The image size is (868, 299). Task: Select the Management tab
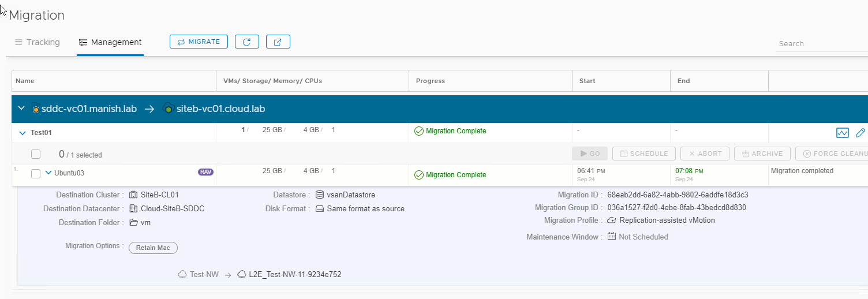[110, 42]
